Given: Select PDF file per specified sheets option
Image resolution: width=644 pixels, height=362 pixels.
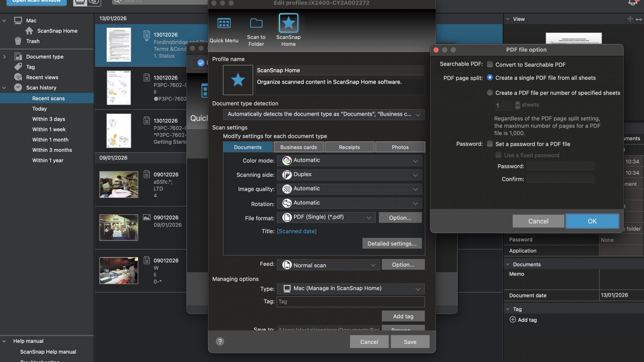Looking at the screenshot, I should [x=490, y=93].
